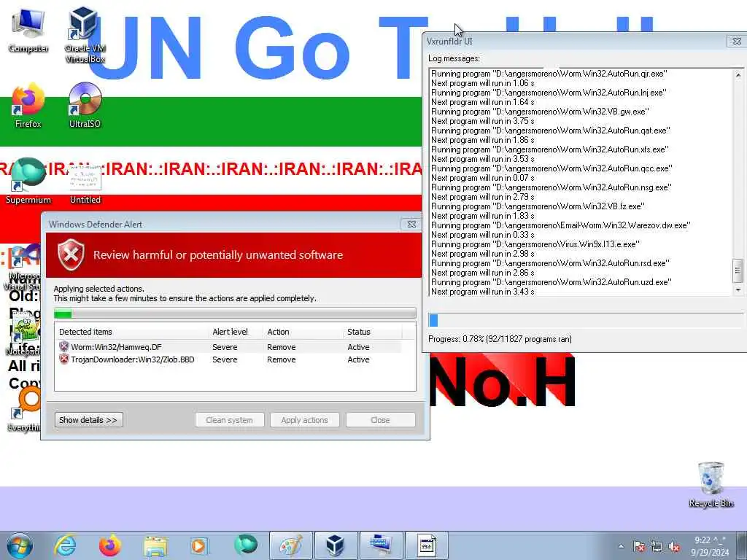Click the red shield icon in Defender alert
Screen dimensions: 747x560
(x=71, y=255)
